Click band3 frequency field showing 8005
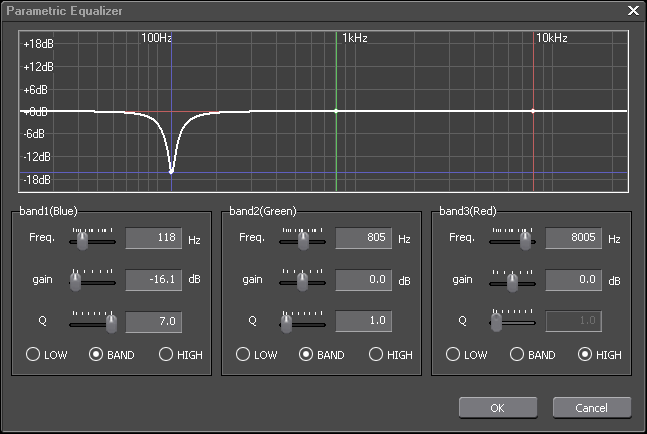647x434 pixels. (573, 239)
